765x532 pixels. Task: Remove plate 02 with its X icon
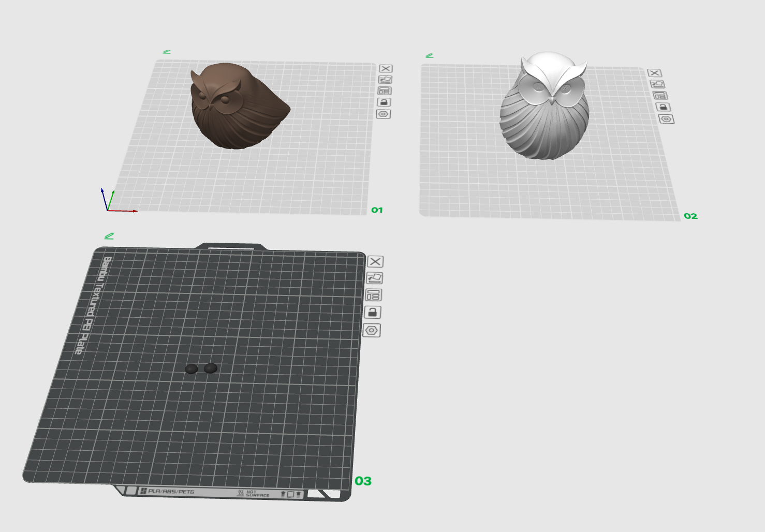654,73
